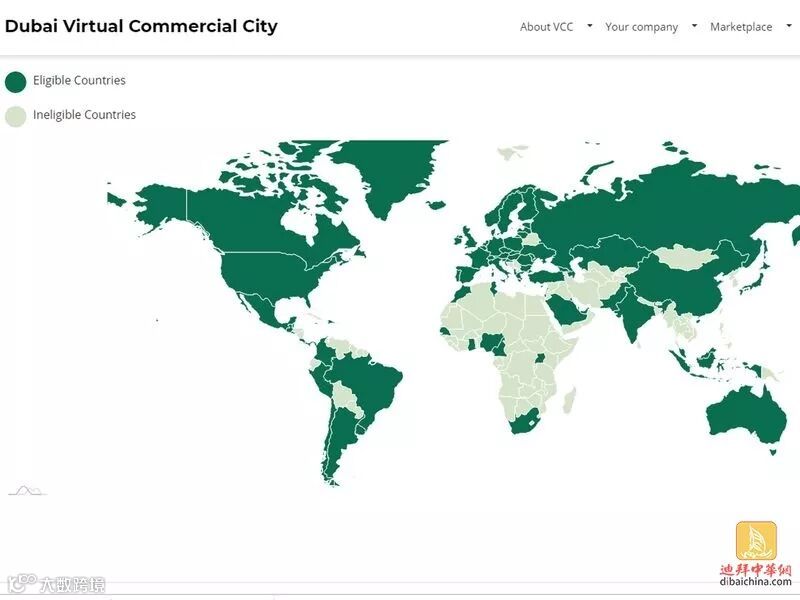Select the Ineligible Countries legend label
Image resolution: width=800 pixels, height=600 pixels.
(84, 115)
